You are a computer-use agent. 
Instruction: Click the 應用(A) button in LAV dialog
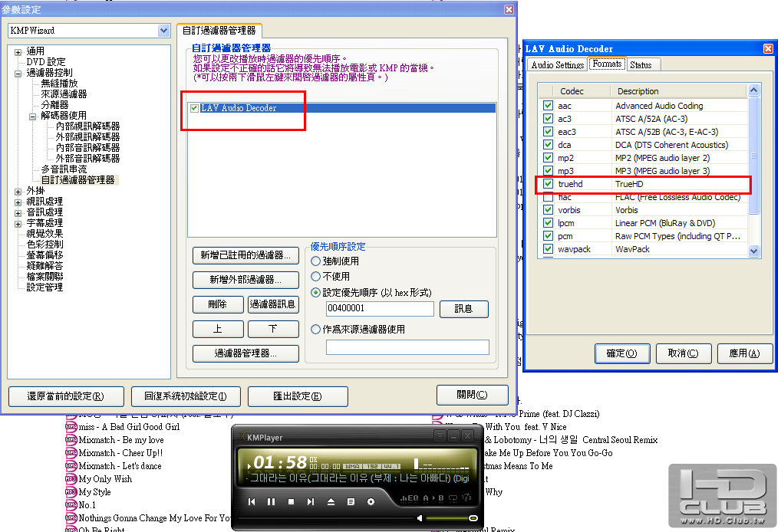[x=745, y=353]
